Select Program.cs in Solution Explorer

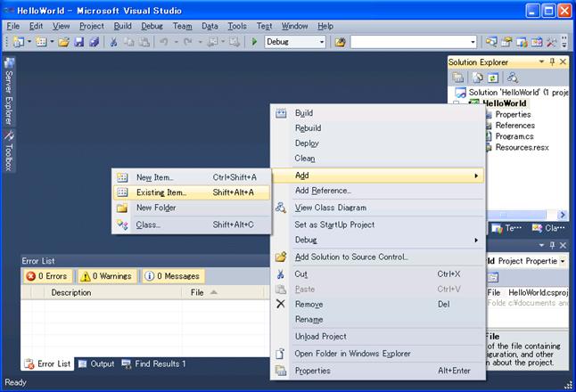pos(514,136)
